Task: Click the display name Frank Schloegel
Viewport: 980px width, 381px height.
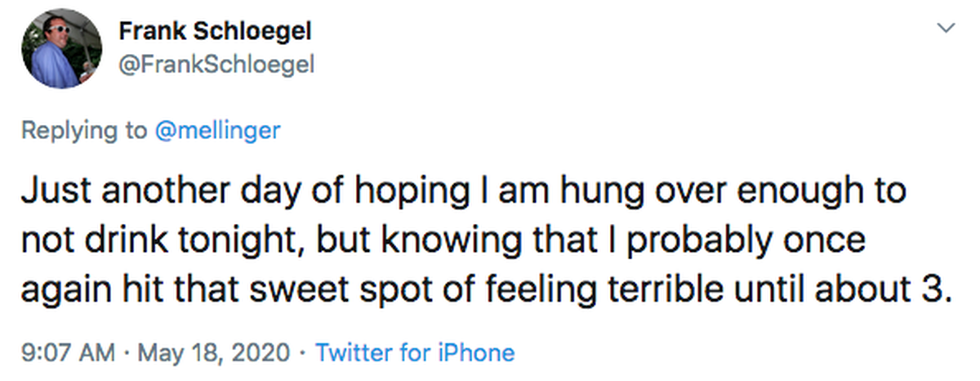Action: (215, 33)
